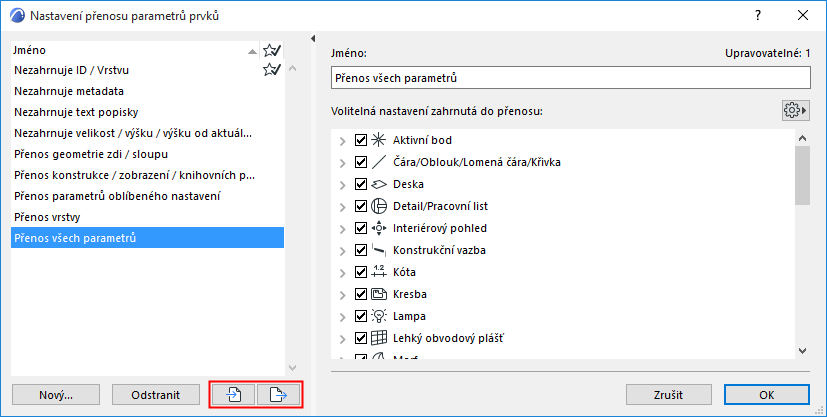This screenshot has width=827, height=417.
Task: Expand the Interiérový pohled tree item
Action: point(343,228)
